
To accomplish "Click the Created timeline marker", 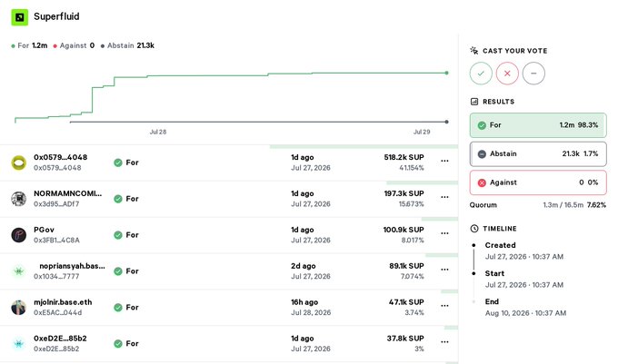I will click(473, 245).
